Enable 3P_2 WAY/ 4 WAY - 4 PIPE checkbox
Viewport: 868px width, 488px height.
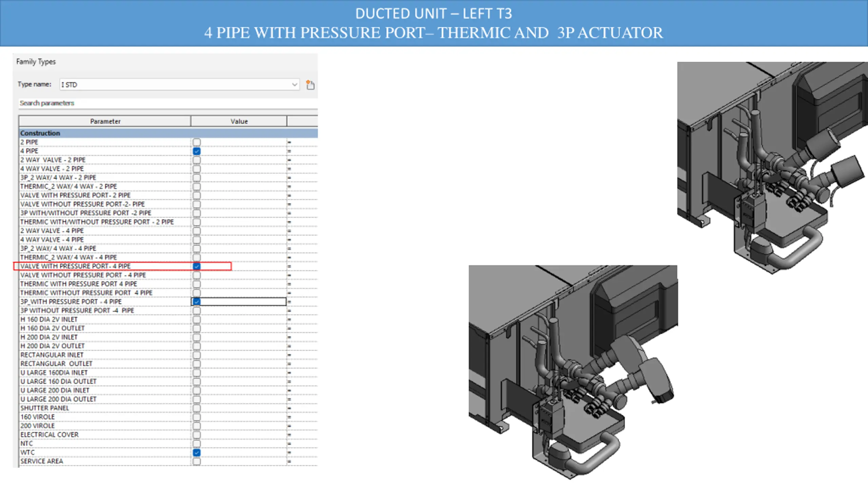pyautogui.click(x=197, y=248)
